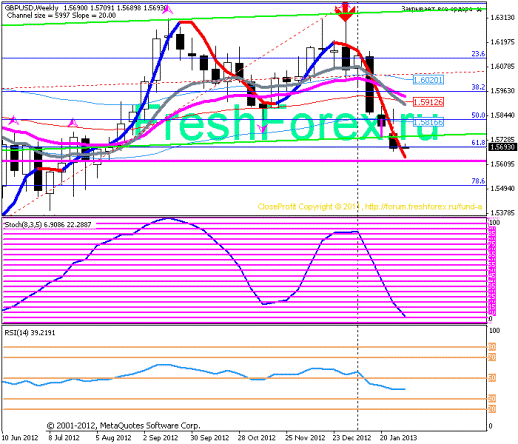Click the 5 Aug 2012 date label
This screenshot has height=444, width=518.
(113, 438)
